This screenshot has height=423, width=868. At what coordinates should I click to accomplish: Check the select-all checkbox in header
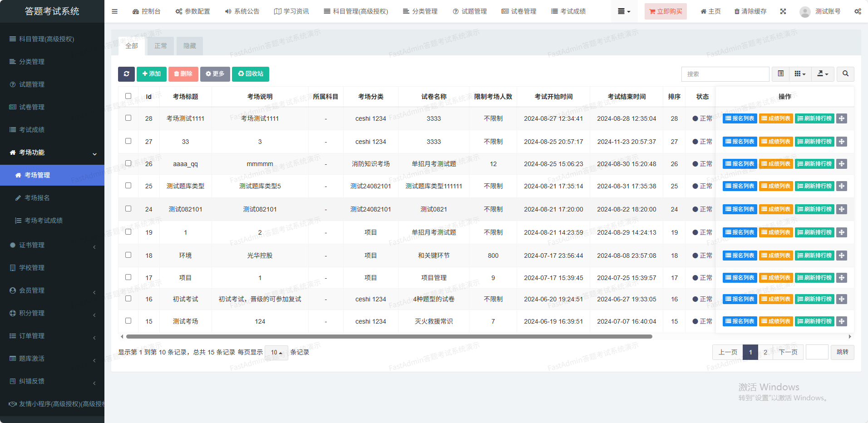pos(128,96)
